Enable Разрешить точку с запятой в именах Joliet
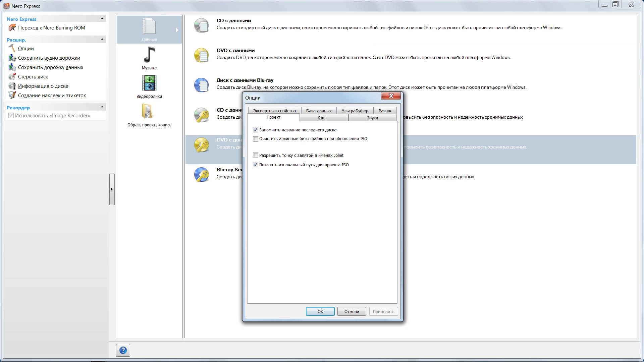Image resolution: width=644 pixels, height=362 pixels. (256, 155)
